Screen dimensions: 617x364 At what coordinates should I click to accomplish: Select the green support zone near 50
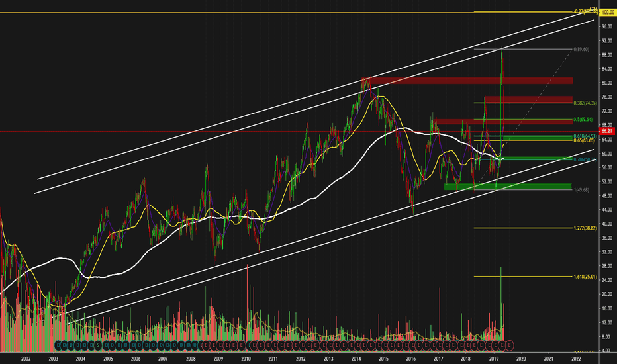click(x=508, y=187)
